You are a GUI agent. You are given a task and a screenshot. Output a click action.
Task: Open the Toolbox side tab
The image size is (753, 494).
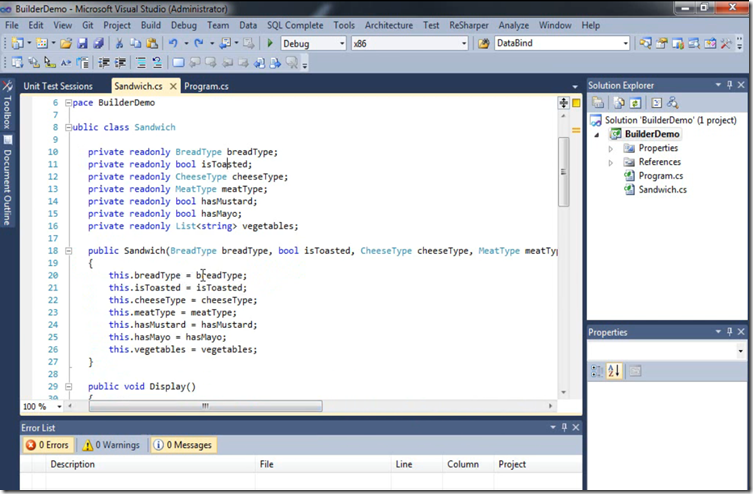tap(7, 106)
